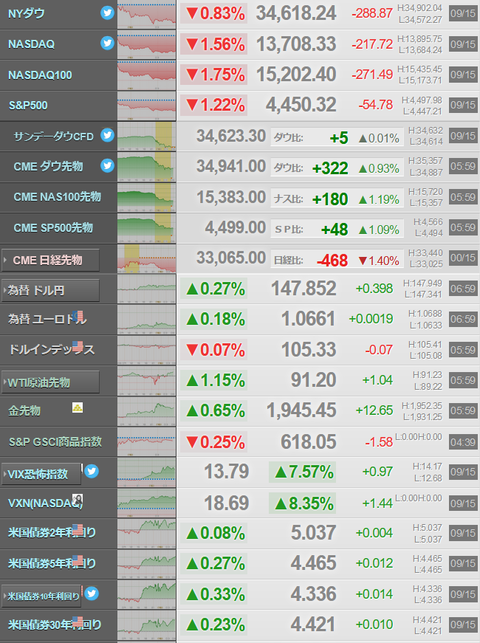The image size is (480, 643).
Task: Click the flag icon on 米国債券30年利回り
Action: [78, 621]
